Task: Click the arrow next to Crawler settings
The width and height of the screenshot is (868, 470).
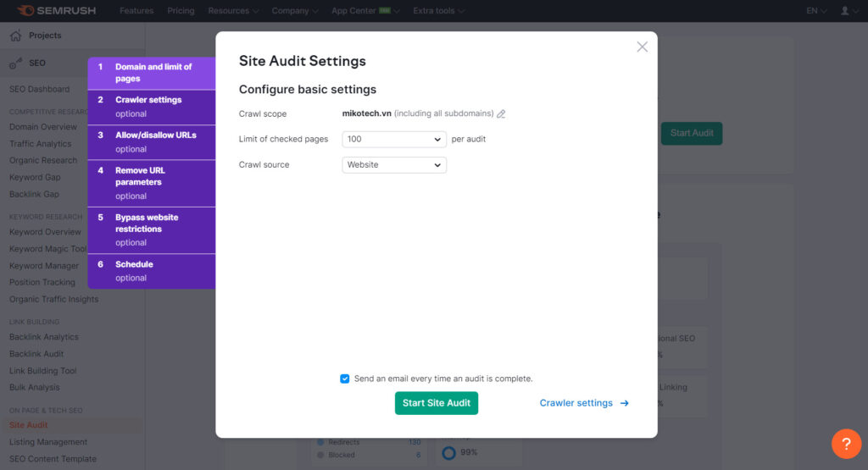Action: click(x=625, y=403)
